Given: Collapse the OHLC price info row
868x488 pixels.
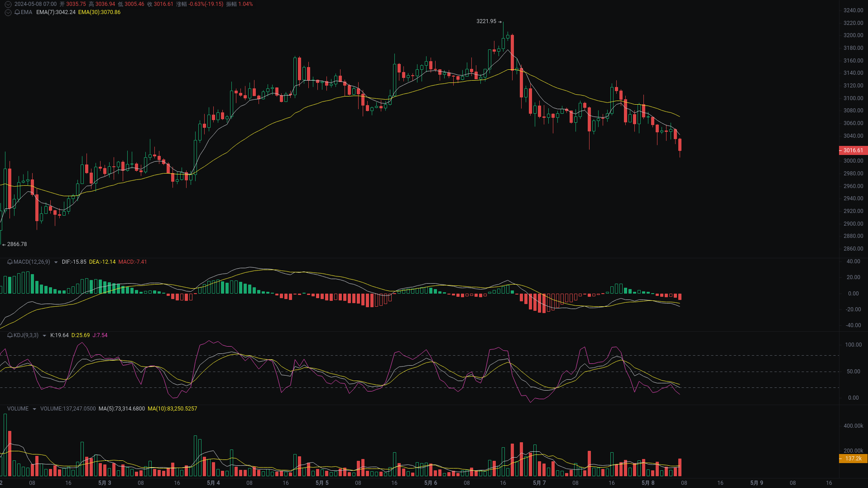Looking at the screenshot, I should click(x=8, y=4).
